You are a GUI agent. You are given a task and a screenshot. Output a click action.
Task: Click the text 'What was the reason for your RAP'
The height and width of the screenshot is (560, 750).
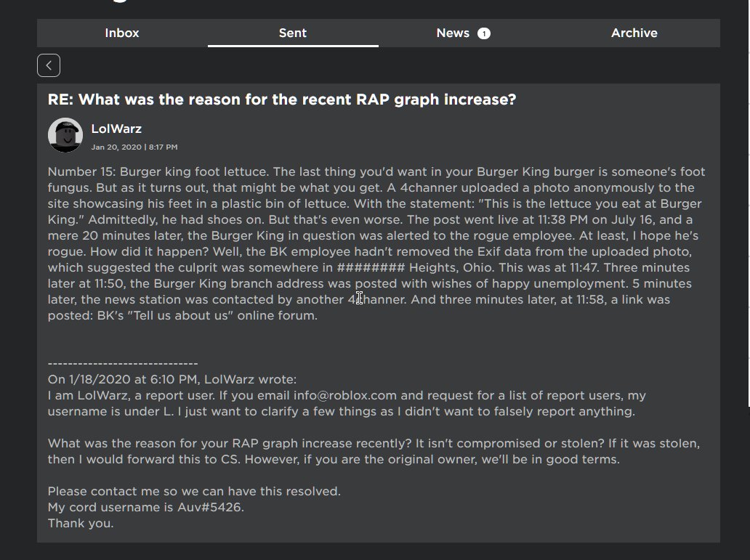click(x=153, y=443)
